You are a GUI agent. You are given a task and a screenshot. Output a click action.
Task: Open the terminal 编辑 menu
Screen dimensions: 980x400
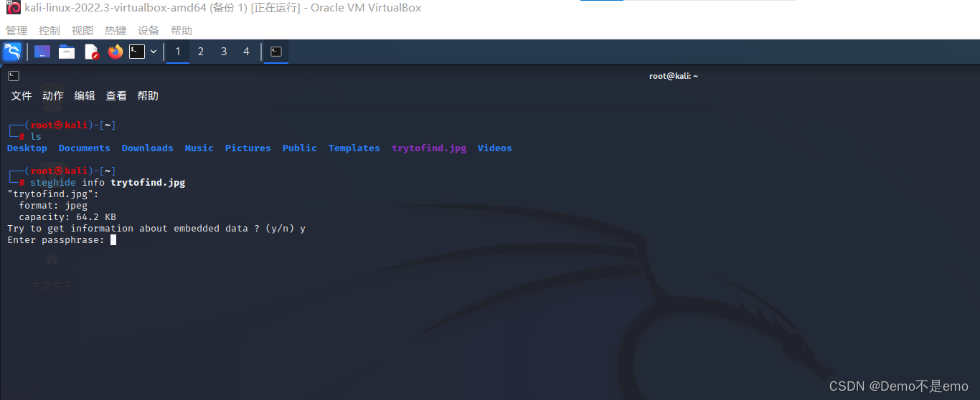point(85,95)
